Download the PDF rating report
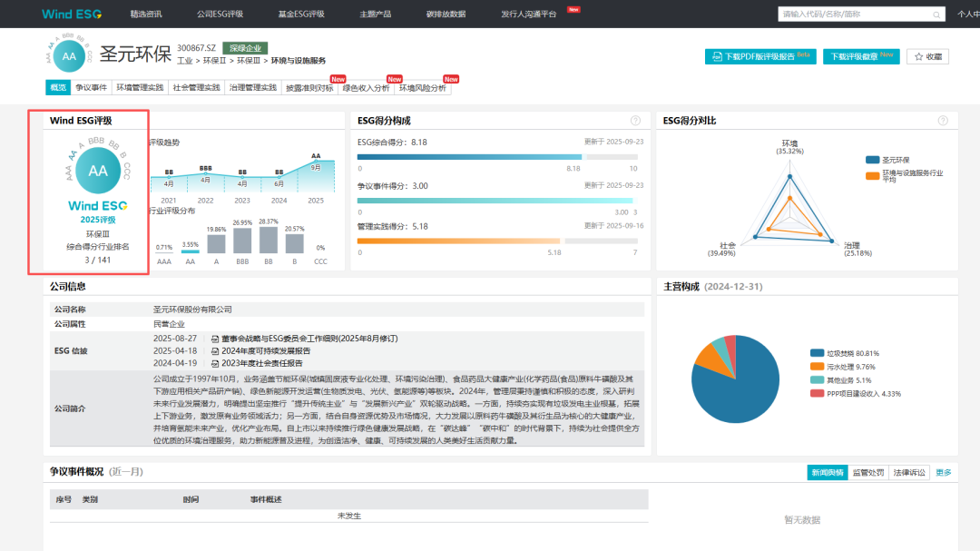This screenshot has width=980, height=551. point(759,56)
